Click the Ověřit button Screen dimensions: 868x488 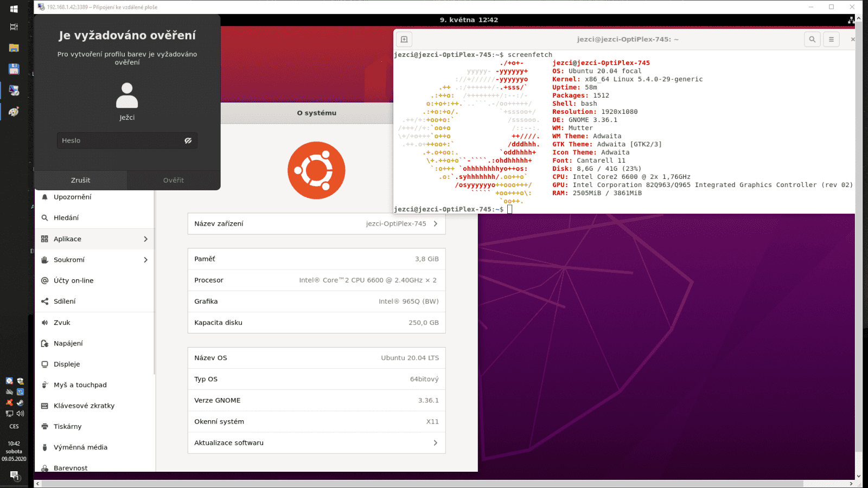coord(174,179)
